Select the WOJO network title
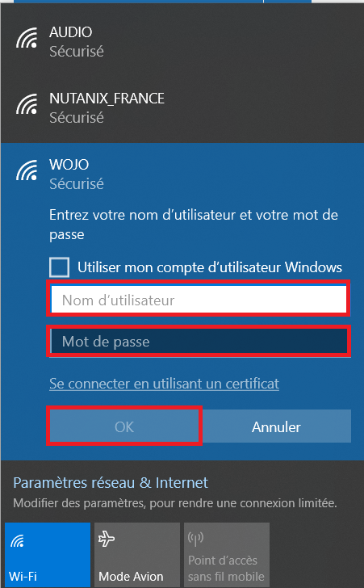 (x=69, y=164)
